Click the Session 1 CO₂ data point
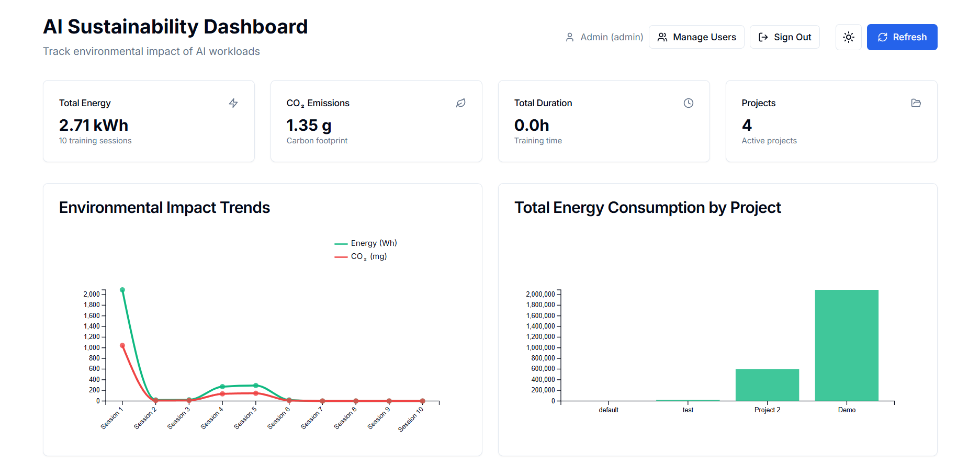Viewport: 980px width, 463px height. tap(122, 345)
